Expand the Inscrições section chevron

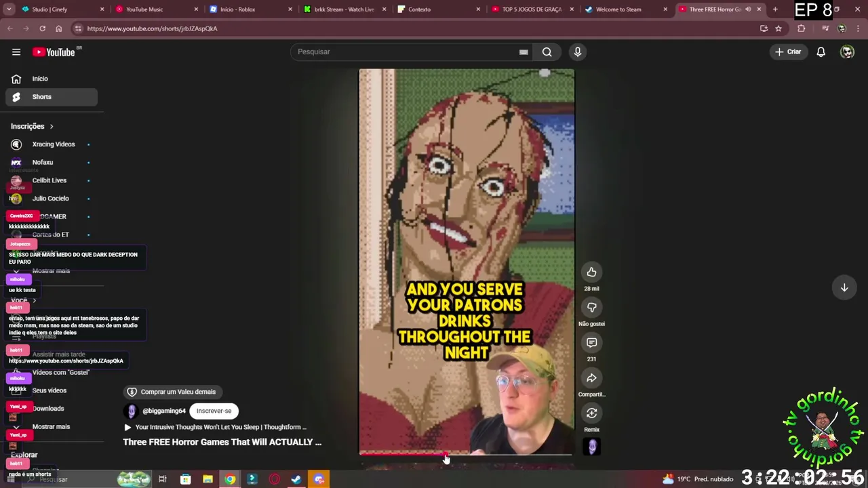(x=51, y=126)
